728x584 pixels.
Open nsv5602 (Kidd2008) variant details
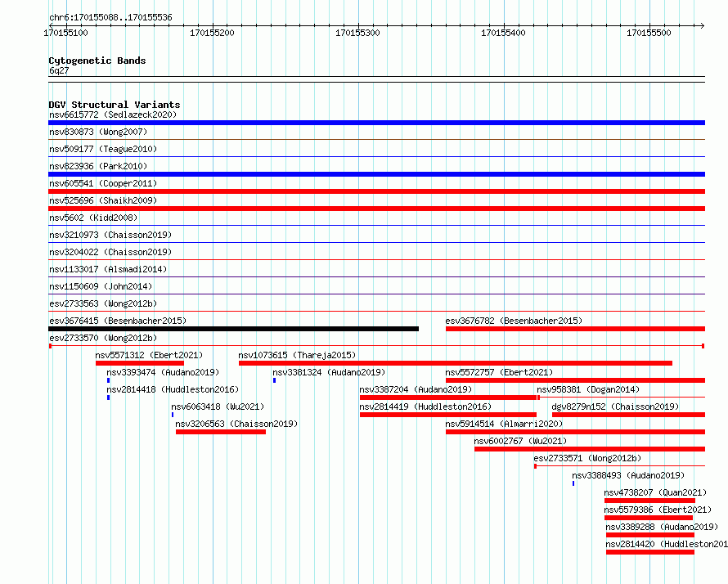93,218
